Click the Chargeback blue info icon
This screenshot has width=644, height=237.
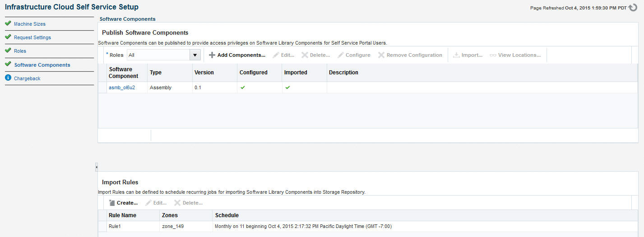point(8,78)
